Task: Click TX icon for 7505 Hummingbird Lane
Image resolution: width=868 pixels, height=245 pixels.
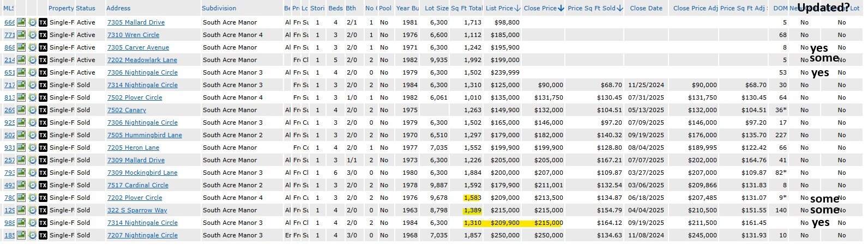Action: pyautogui.click(x=43, y=135)
